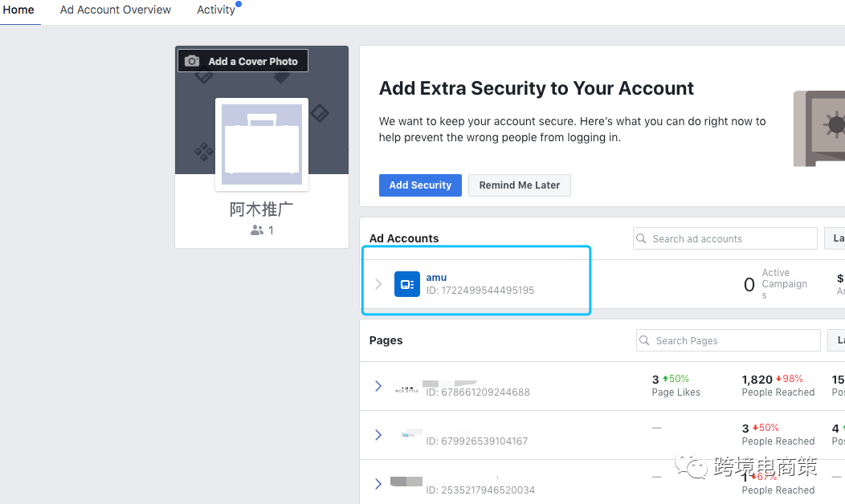
Task: Expand page row with ID 2535217946520034
Action: 378,484
